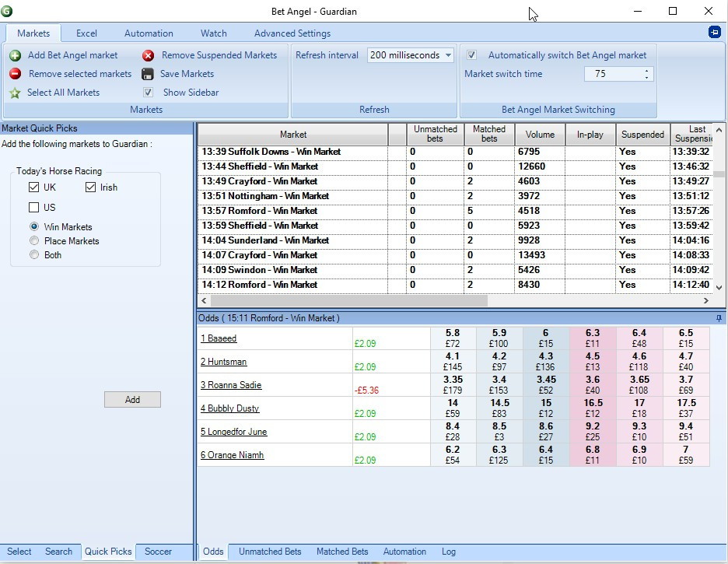This screenshot has width=728, height=564.
Task: Select the Both markets radio button
Action: [34, 254]
